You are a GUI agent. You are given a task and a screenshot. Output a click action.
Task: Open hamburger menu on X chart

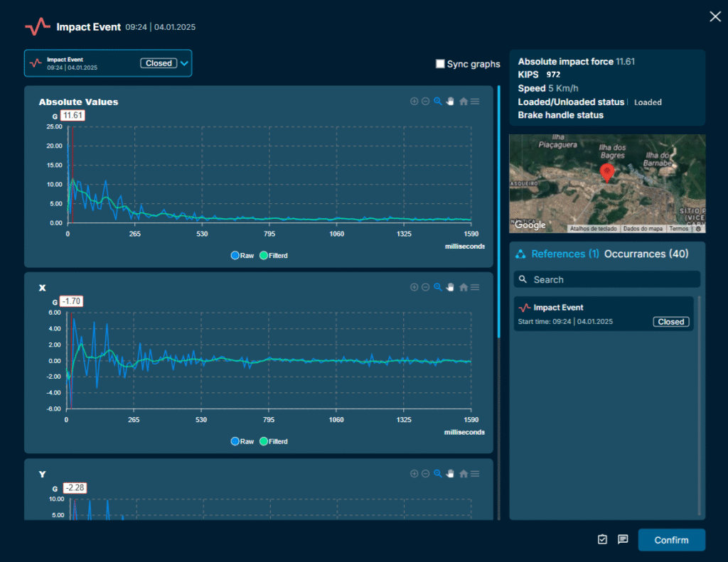(x=475, y=288)
